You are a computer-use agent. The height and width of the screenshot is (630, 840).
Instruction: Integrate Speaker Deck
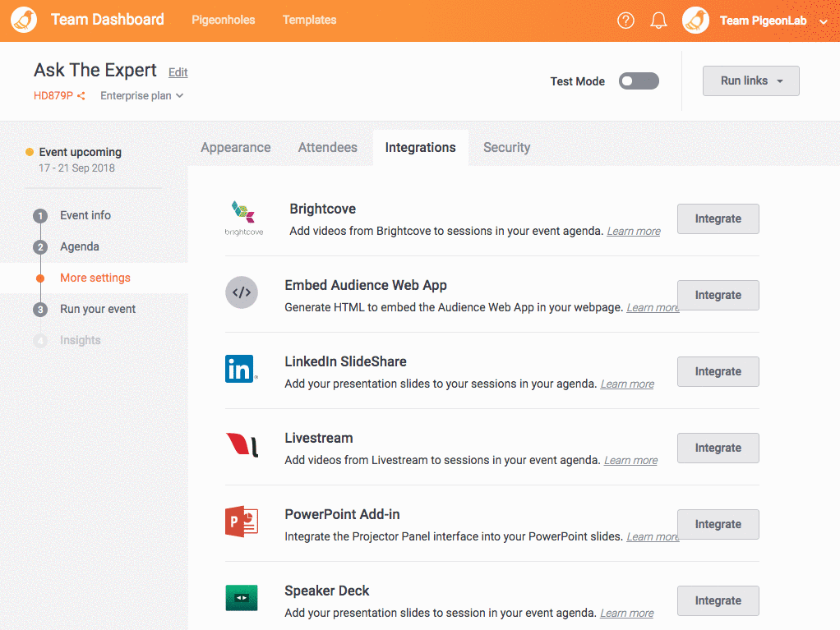(718, 600)
